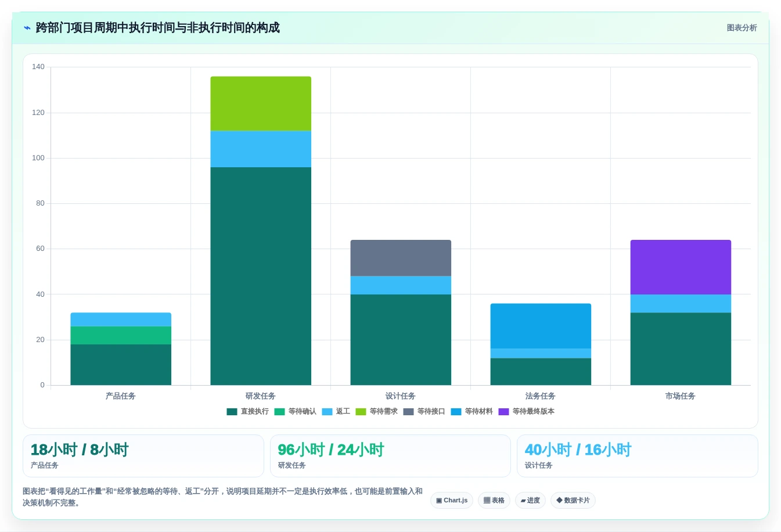Click the 市场任务 x-axis label
Viewport: 781px width, 532px height.
[681, 396]
